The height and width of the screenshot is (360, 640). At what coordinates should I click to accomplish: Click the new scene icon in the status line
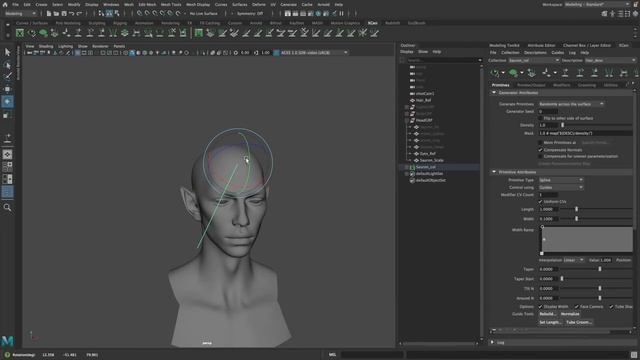coord(49,13)
